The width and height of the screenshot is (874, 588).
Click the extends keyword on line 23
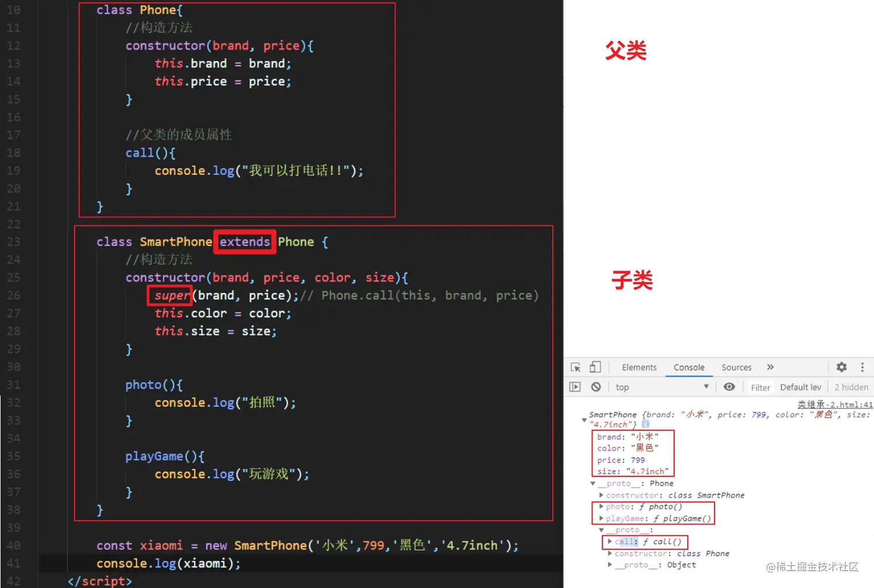click(x=245, y=242)
